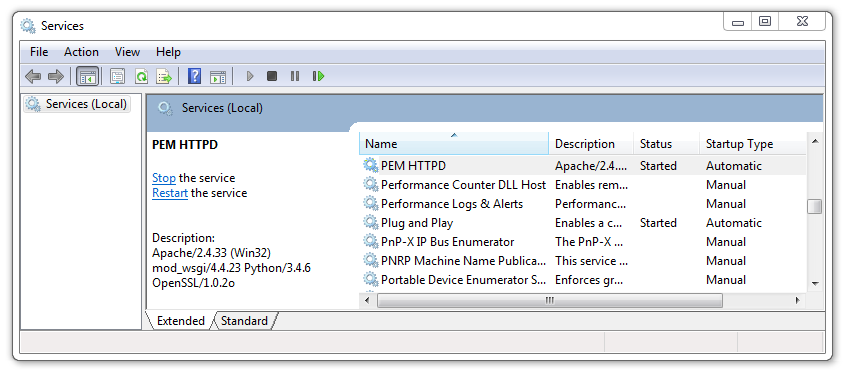This screenshot has width=848, height=373.
Task: Click the Refresh toolbar icon
Action: point(141,76)
